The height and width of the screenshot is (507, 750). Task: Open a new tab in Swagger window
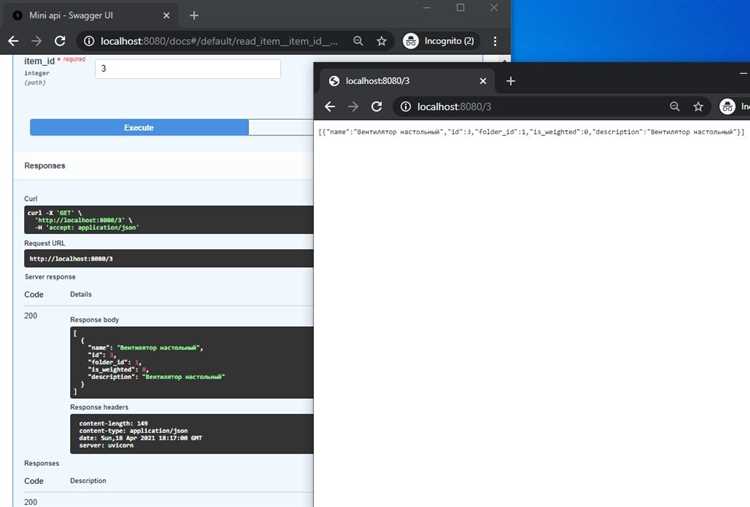[x=194, y=15]
